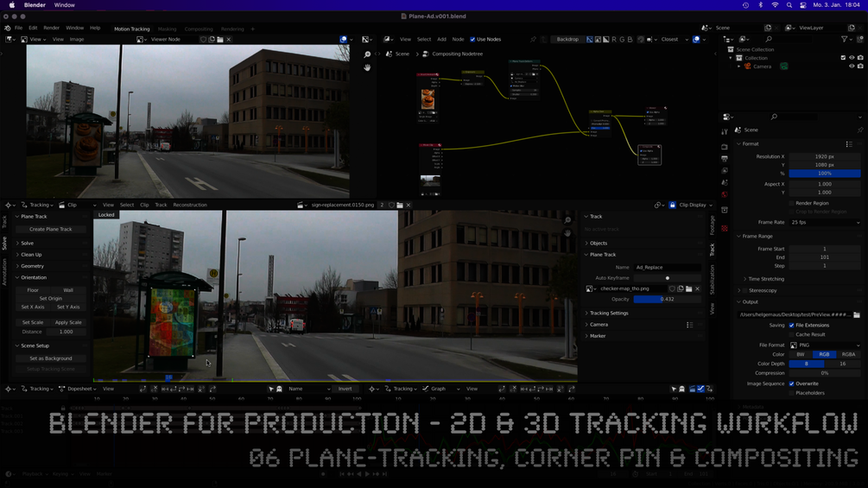Viewport: 868px width, 488px height.
Task: Click the zoom magnifier in clip editor viewport
Action: (x=567, y=220)
